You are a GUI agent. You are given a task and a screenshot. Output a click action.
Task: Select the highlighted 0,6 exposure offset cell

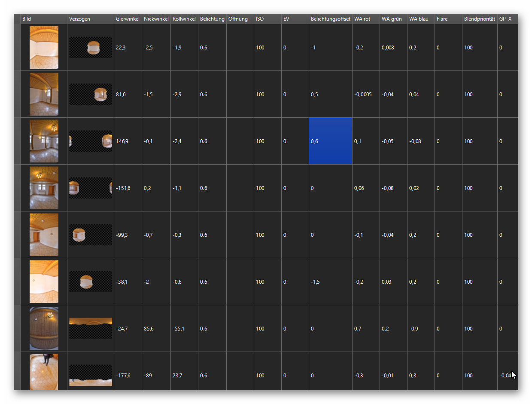point(330,141)
